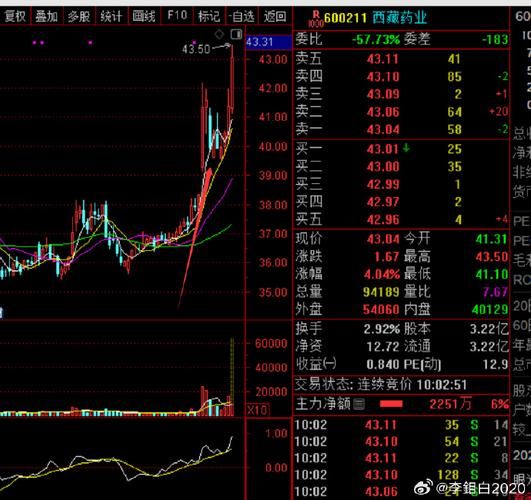This screenshot has height=500, width=531.
Task: Click the 最高 value 43.50
Action: coord(492,257)
